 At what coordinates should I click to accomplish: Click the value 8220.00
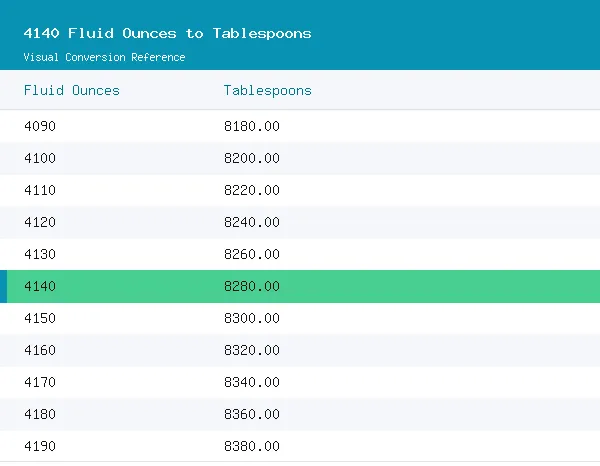pos(252,190)
